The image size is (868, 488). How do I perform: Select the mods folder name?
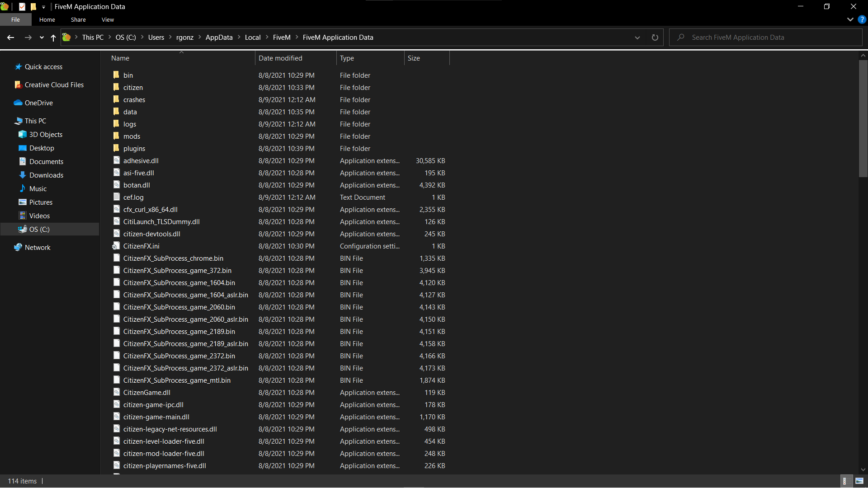click(x=132, y=136)
